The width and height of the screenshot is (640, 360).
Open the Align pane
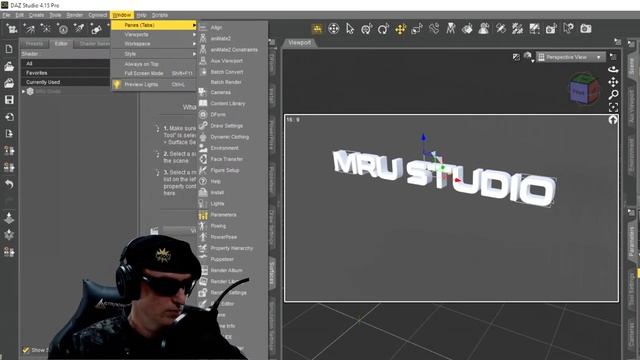[232, 28]
